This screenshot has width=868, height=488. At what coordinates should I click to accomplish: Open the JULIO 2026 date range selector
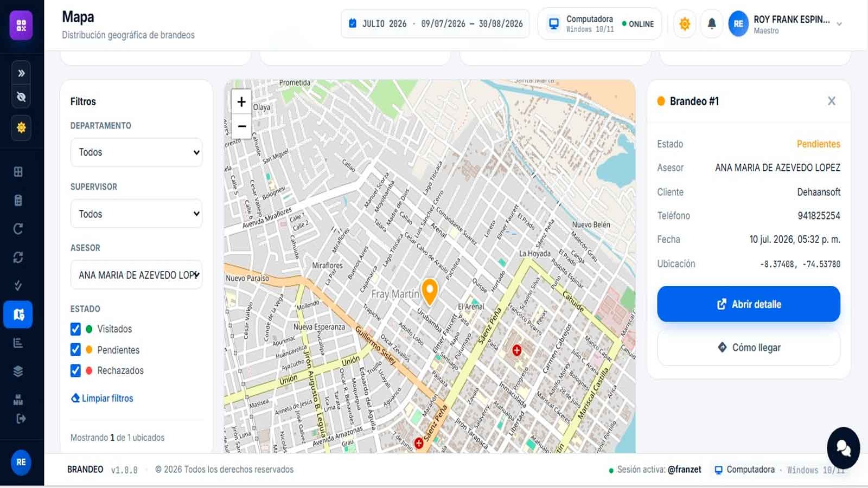(435, 24)
